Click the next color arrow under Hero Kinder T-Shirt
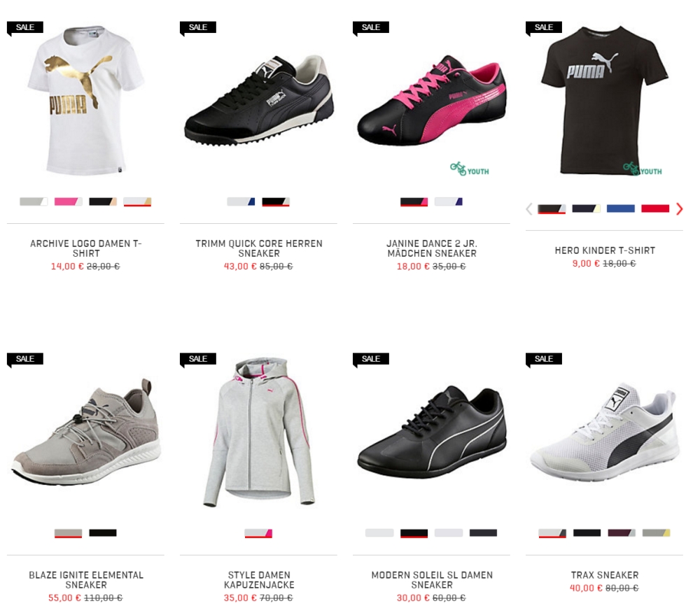Viewport: 700px width, 613px height. 679,209
